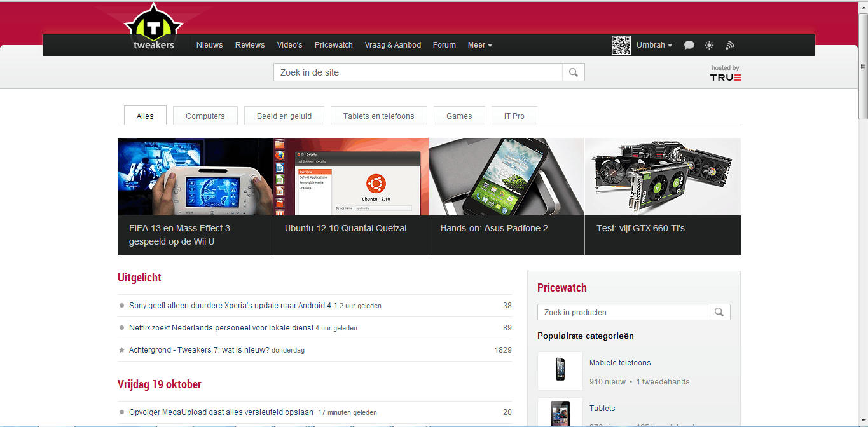Viewport: 868px width, 427px height.
Task: Open the RSS feed icon
Action: pos(730,45)
